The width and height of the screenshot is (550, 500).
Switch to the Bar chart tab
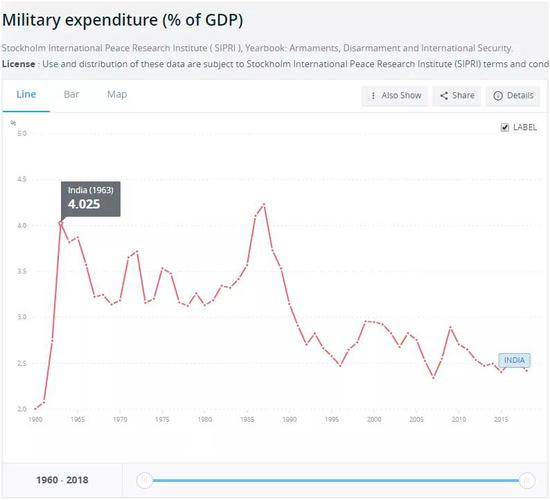point(72,94)
